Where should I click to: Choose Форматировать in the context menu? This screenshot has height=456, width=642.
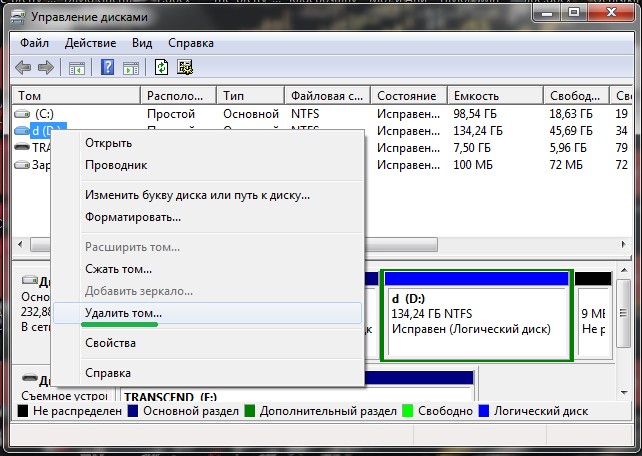pyautogui.click(x=208, y=217)
